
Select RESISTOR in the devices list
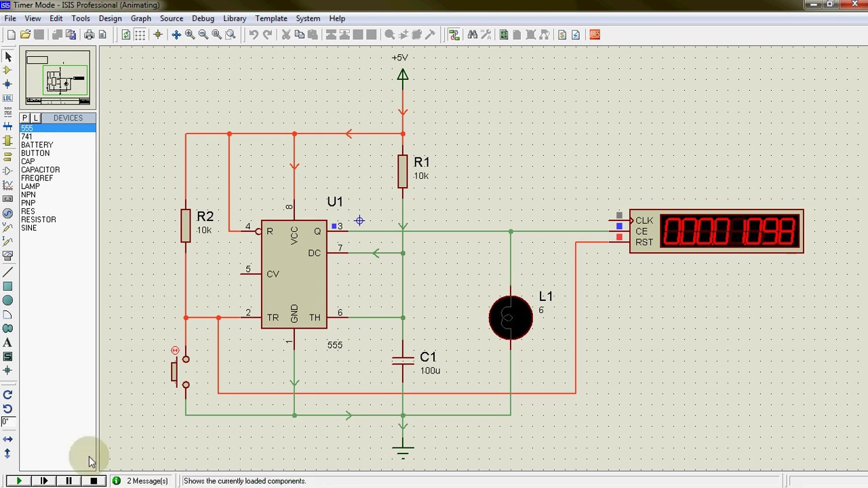coord(58,220)
